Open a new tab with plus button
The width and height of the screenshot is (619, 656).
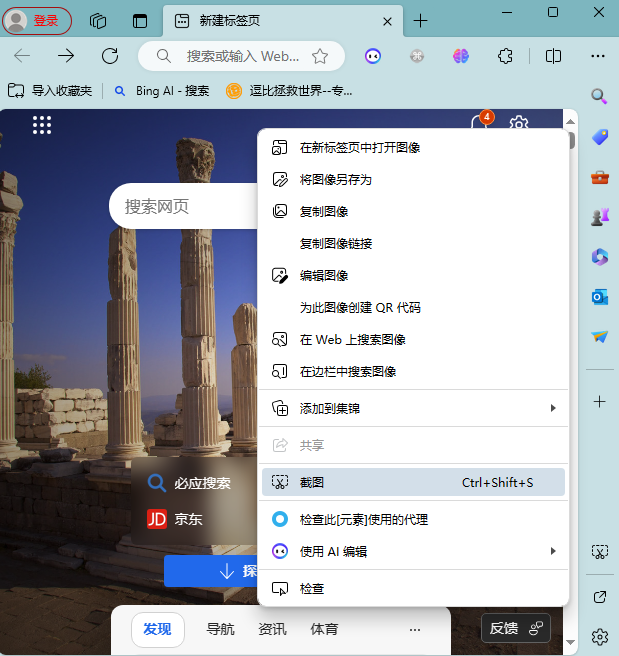[x=421, y=20]
